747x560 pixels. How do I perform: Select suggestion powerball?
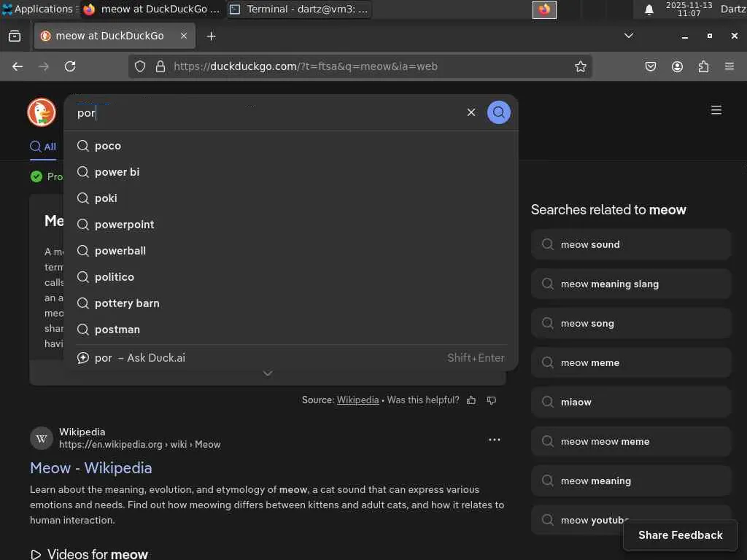pos(290,251)
